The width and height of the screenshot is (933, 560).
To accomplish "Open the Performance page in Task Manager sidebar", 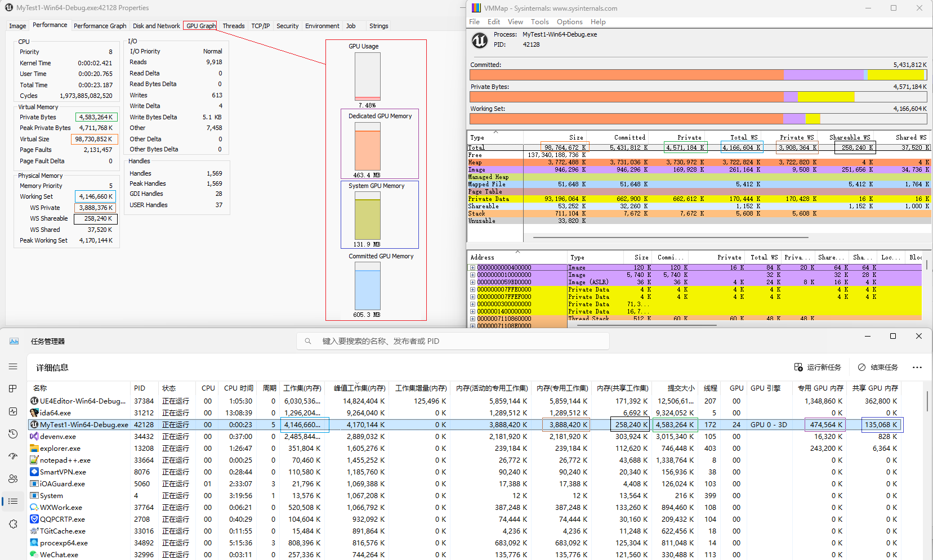I will coord(13,411).
